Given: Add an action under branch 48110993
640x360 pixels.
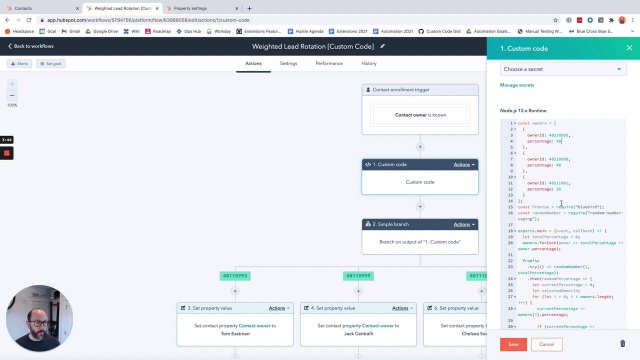Looking at the screenshot, I should point(235,291).
